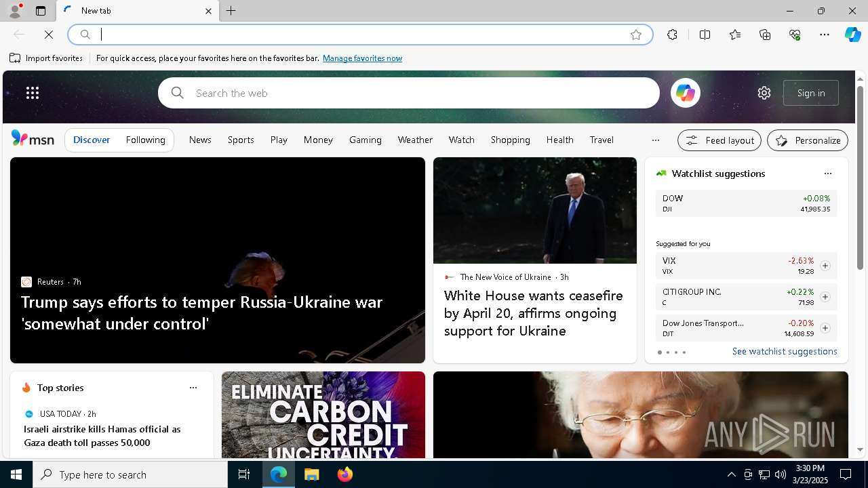Open page settings gear icon

(764, 93)
